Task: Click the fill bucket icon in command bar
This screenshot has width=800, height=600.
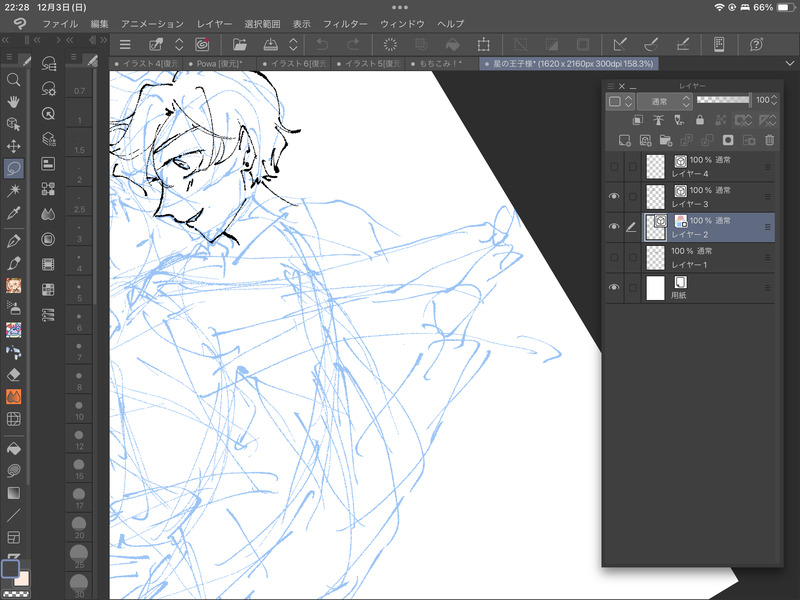Action: pyautogui.click(x=453, y=45)
